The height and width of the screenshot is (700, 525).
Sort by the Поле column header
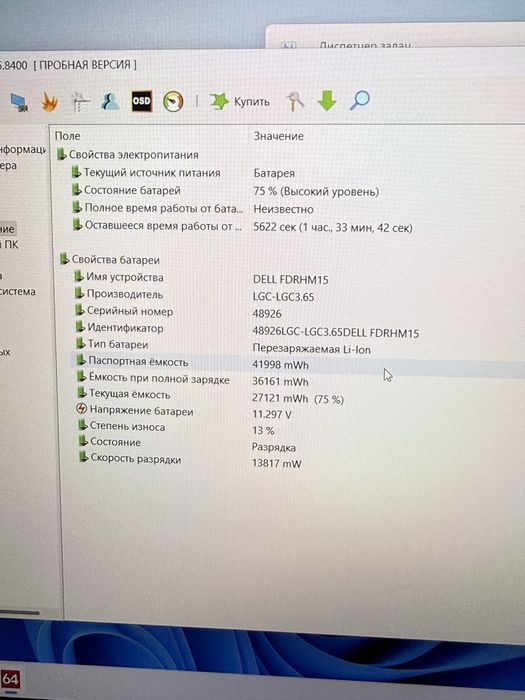pos(67,136)
